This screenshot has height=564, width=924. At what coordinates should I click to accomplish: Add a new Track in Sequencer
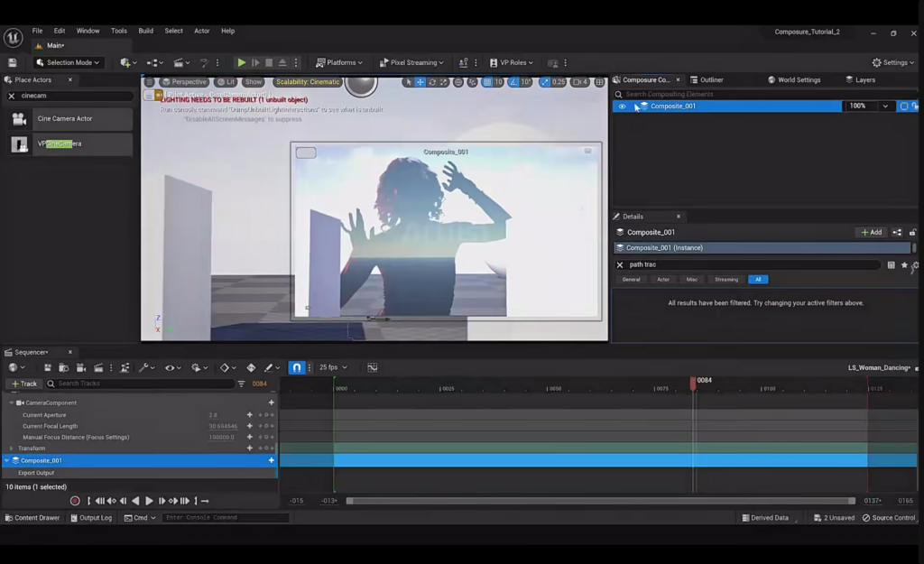23,384
